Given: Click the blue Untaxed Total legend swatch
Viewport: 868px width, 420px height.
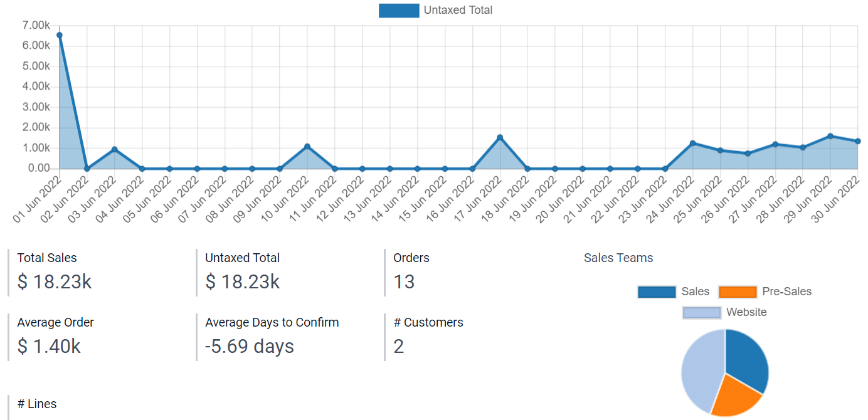Looking at the screenshot, I should (399, 10).
